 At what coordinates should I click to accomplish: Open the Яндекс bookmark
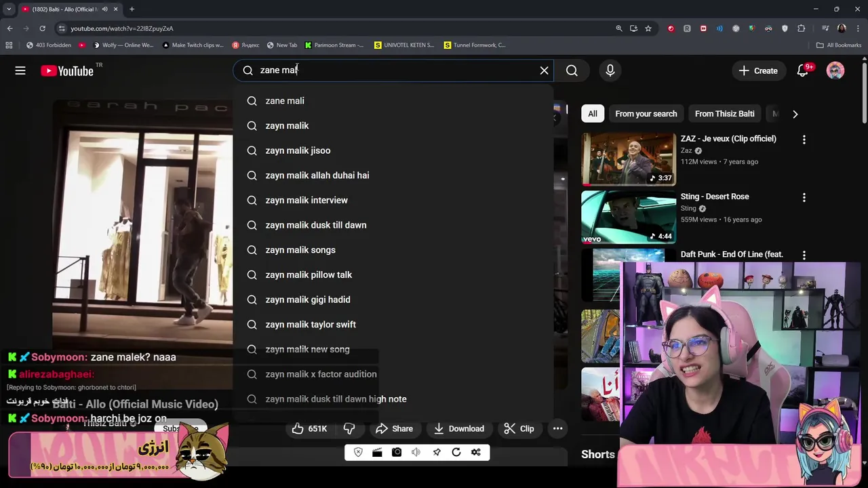[x=245, y=45]
